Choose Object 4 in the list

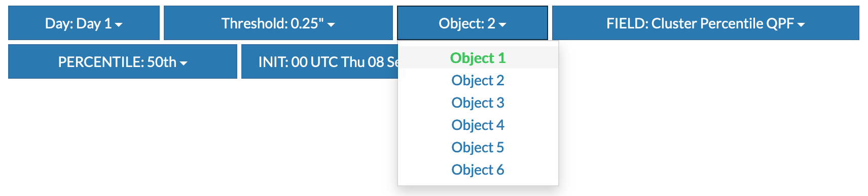tap(478, 125)
